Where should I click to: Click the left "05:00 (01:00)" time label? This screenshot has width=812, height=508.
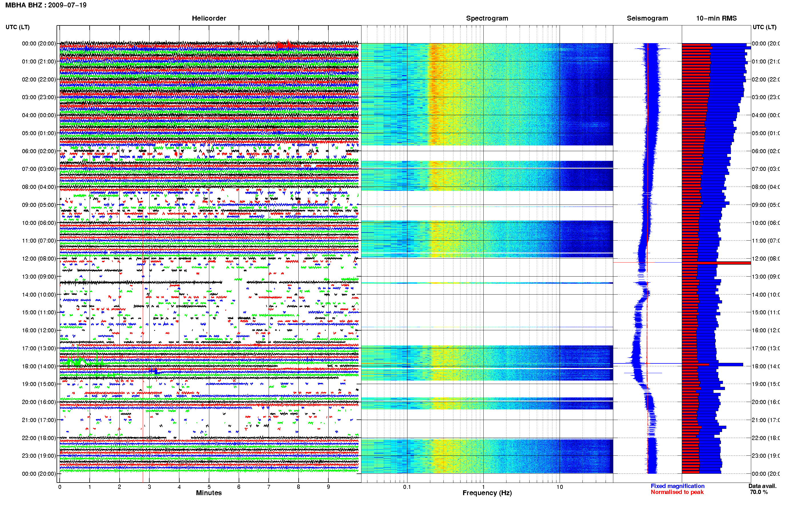pos(39,133)
